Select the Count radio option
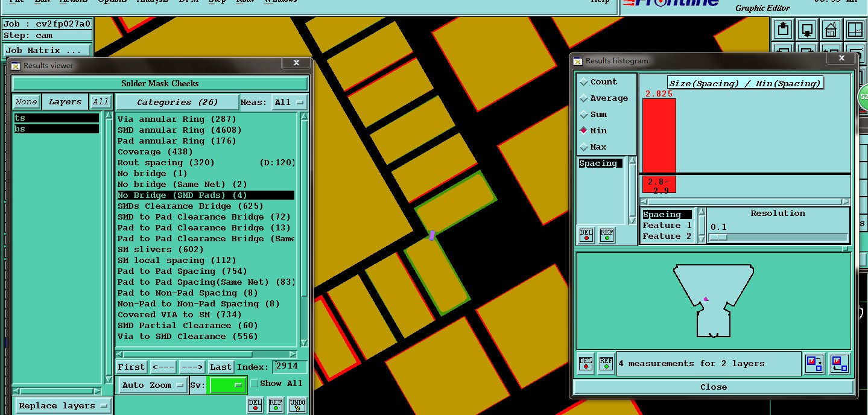The width and height of the screenshot is (868, 415). tap(584, 82)
